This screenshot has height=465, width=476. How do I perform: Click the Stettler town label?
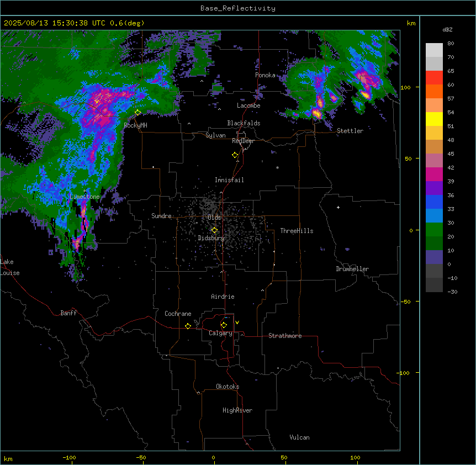350,131
